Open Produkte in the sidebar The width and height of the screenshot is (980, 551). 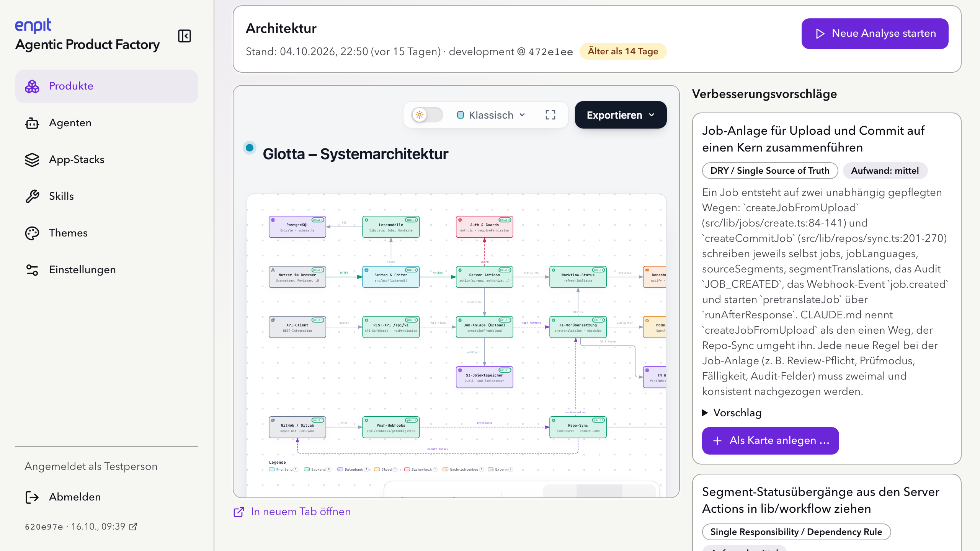(x=107, y=86)
